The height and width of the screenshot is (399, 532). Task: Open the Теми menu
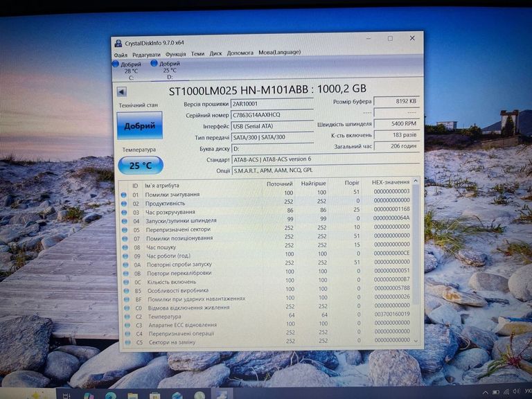tap(197, 53)
